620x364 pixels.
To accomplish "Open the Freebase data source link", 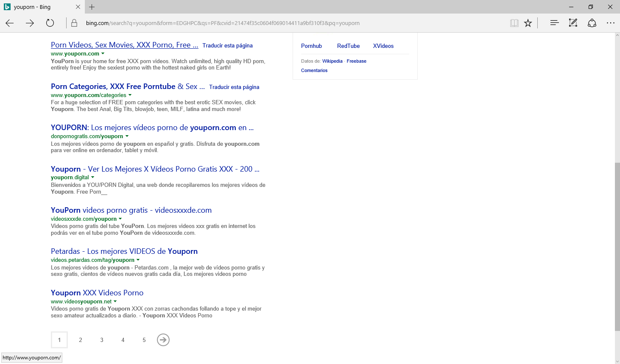I will tap(356, 61).
